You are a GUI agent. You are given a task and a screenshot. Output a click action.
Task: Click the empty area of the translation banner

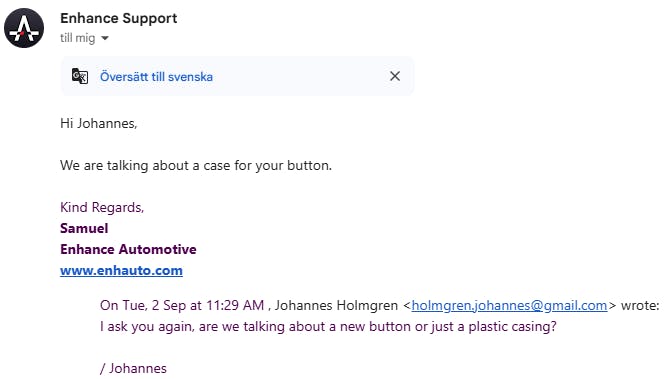coord(301,76)
